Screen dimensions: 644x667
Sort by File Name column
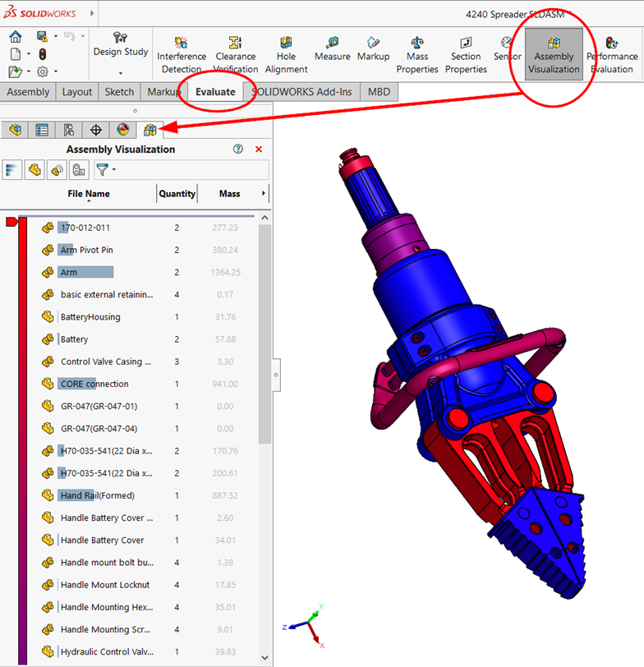89,194
